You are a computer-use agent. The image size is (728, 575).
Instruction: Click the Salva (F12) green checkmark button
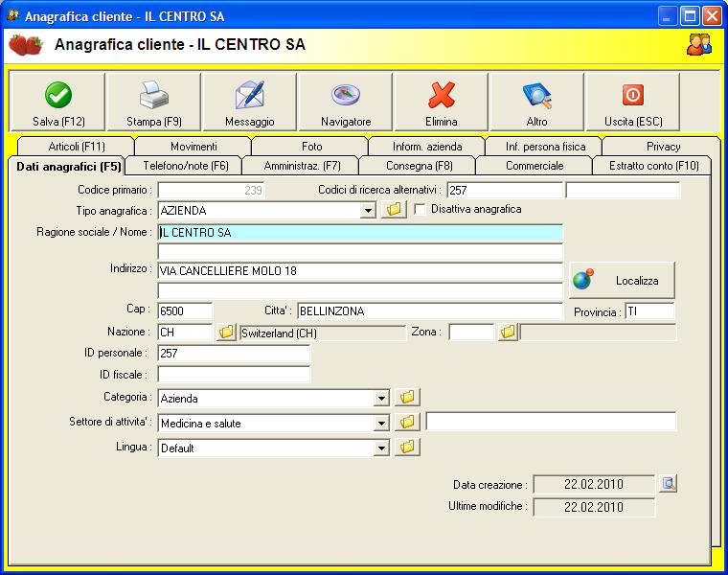coord(57,103)
